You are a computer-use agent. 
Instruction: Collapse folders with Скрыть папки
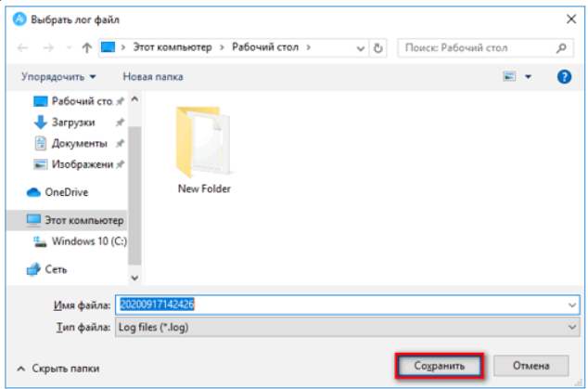click(x=58, y=367)
